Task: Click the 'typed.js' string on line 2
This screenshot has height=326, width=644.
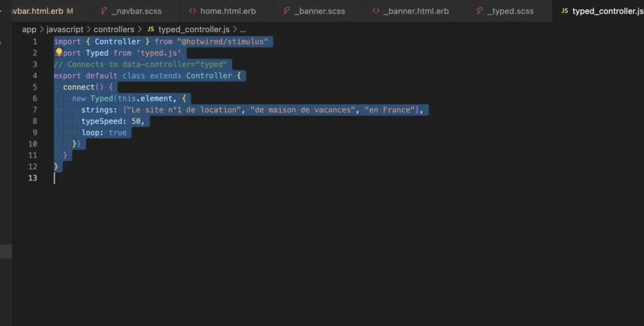Action: point(159,53)
